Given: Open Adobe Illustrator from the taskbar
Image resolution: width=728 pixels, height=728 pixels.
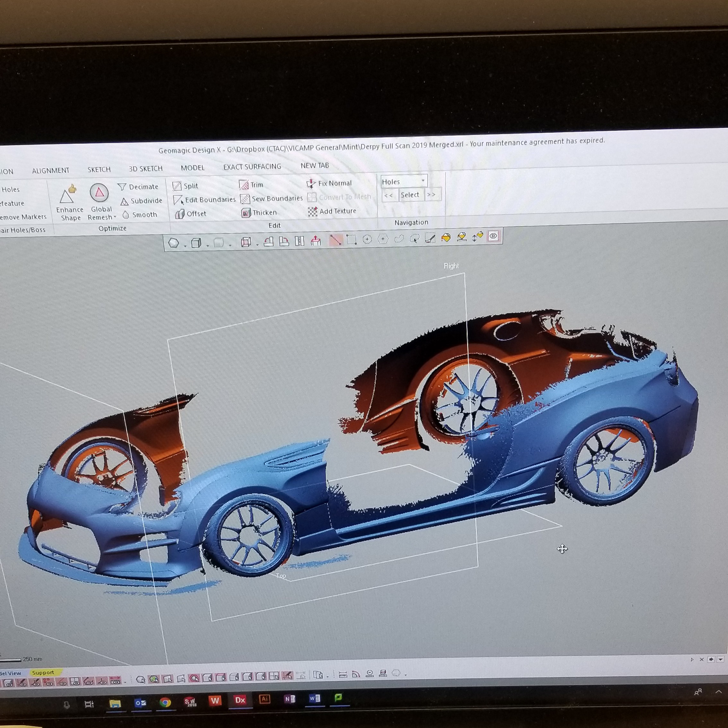Looking at the screenshot, I should click(x=265, y=699).
